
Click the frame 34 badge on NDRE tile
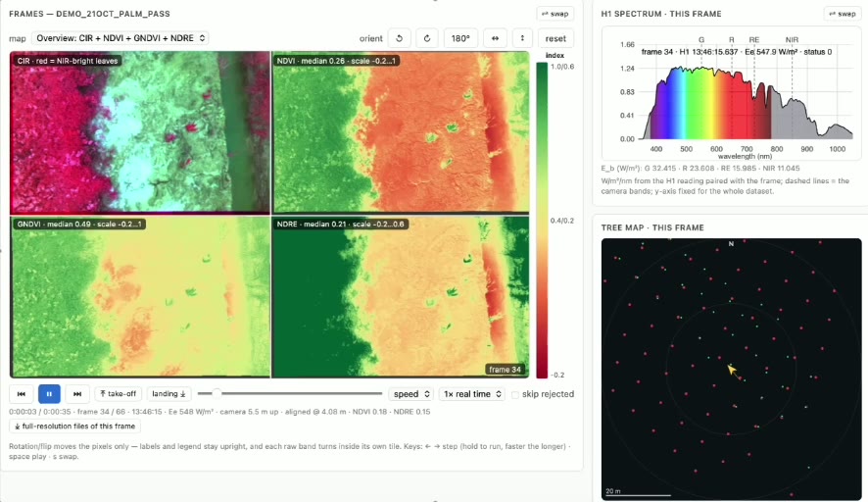[x=505, y=370]
